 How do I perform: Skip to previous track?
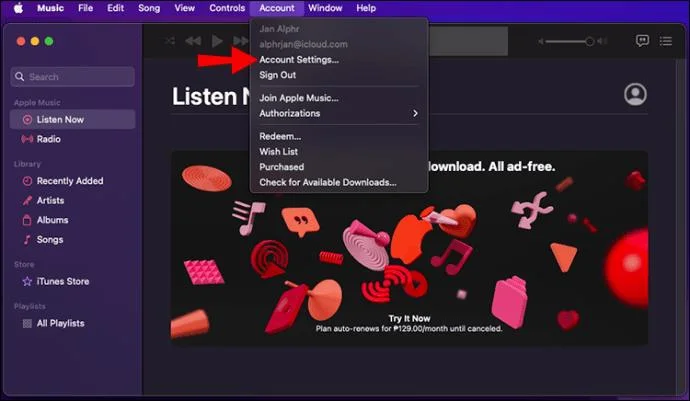[193, 41]
